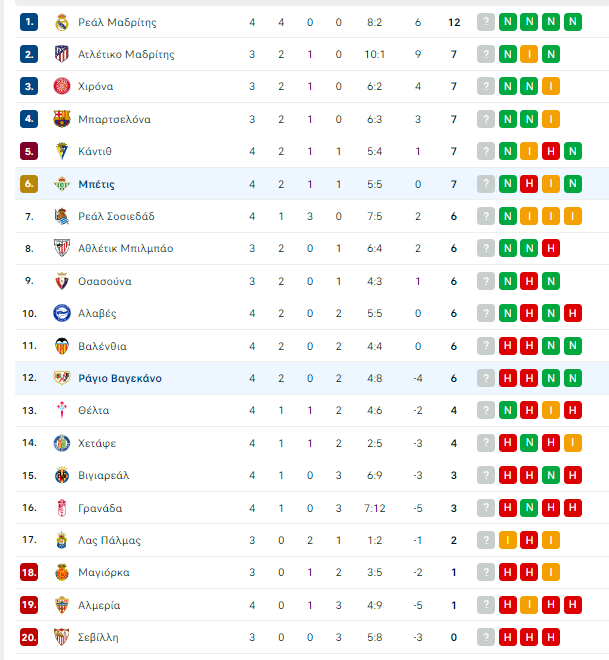Click the Athletic Bilbao crest icon
This screenshot has height=660, width=609.
[x=62, y=248]
